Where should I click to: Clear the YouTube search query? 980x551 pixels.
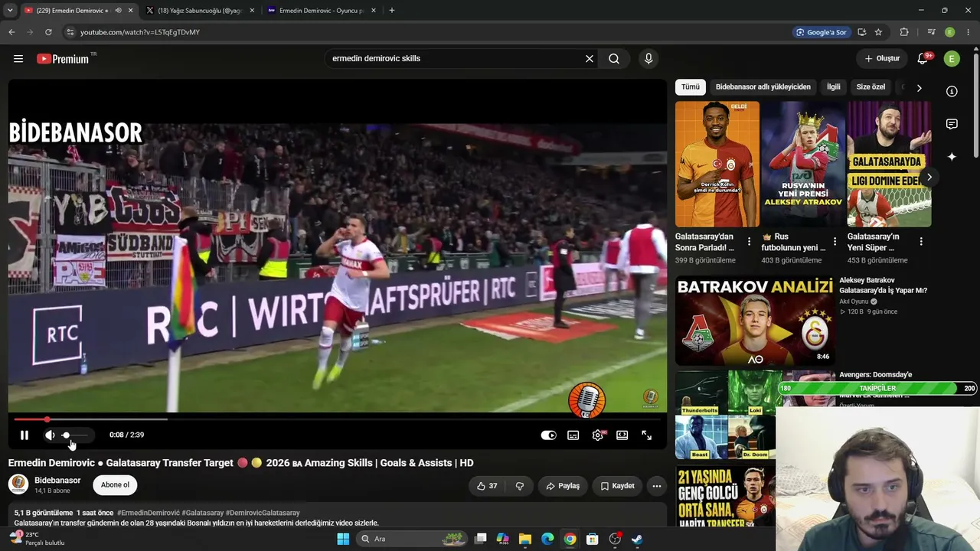point(590,59)
